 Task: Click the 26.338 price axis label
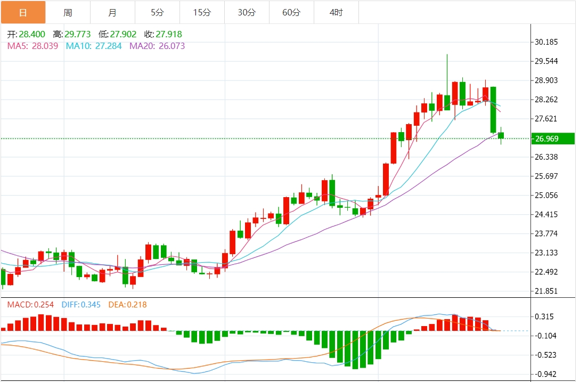click(546, 157)
